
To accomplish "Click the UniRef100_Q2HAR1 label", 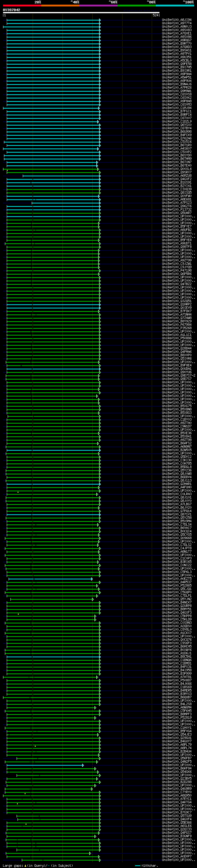I will click(177, 484).
